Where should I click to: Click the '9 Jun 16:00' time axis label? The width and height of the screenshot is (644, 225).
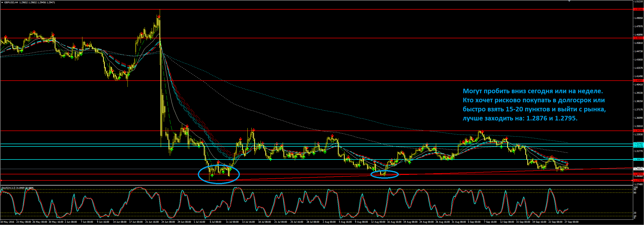tap(103, 222)
